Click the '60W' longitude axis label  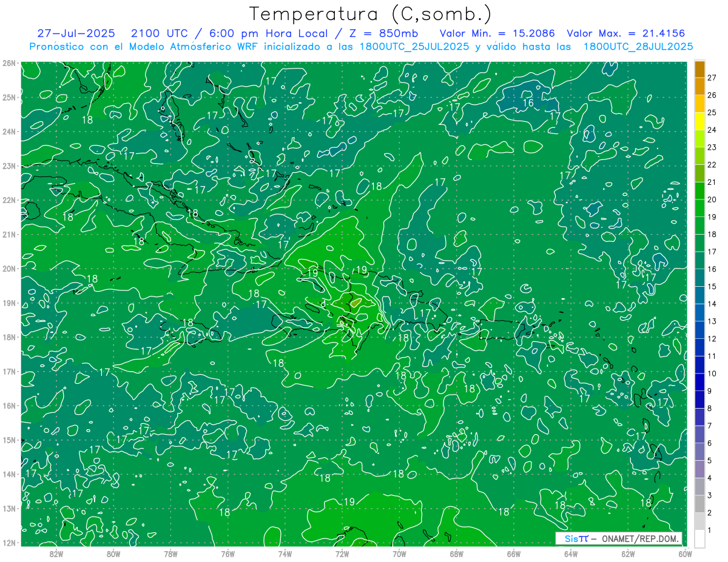click(x=686, y=553)
